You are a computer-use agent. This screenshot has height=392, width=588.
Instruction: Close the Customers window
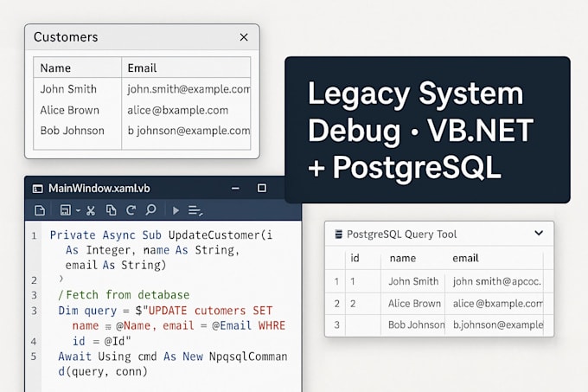[x=244, y=37]
